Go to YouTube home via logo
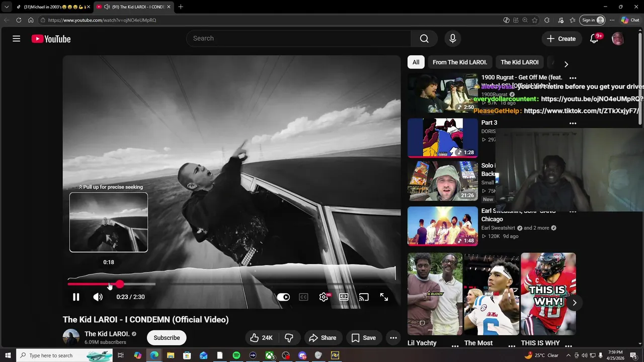 (51, 39)
